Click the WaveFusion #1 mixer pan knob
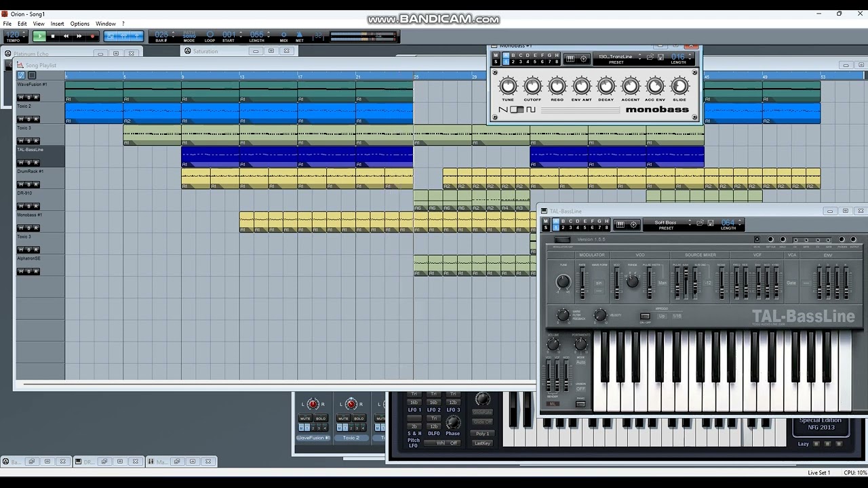Image resolution: width=868 pixels, height=488 pixels. [x=313, y=404]
